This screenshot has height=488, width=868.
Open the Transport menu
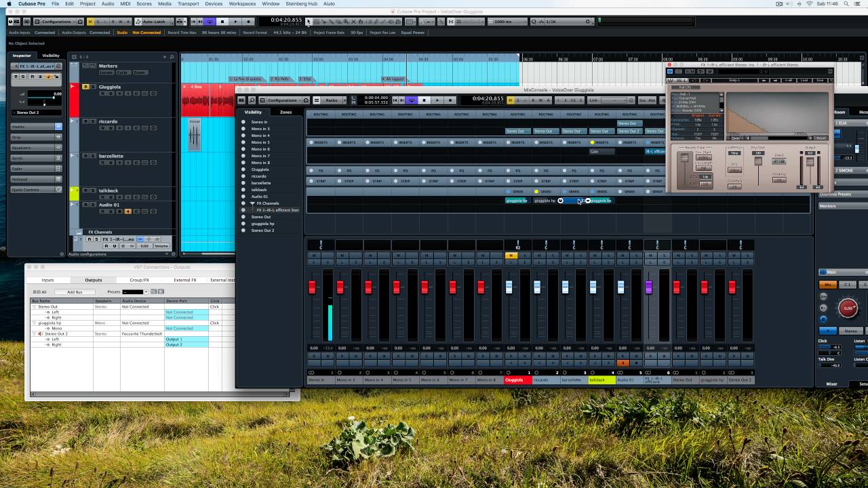coord(188,3)
